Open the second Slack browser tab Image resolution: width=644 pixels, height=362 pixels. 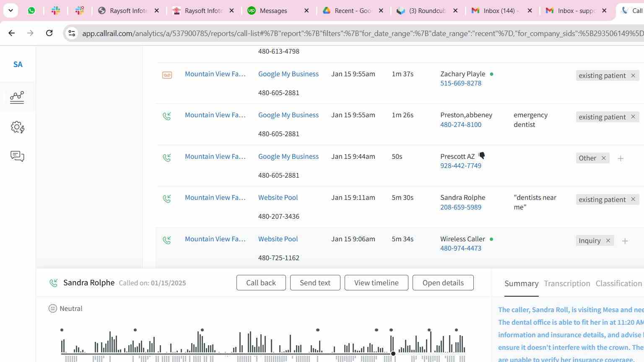tap(79, 10)
